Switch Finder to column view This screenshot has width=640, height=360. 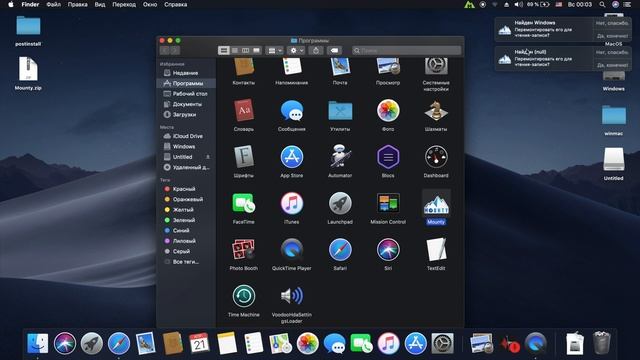245,50
